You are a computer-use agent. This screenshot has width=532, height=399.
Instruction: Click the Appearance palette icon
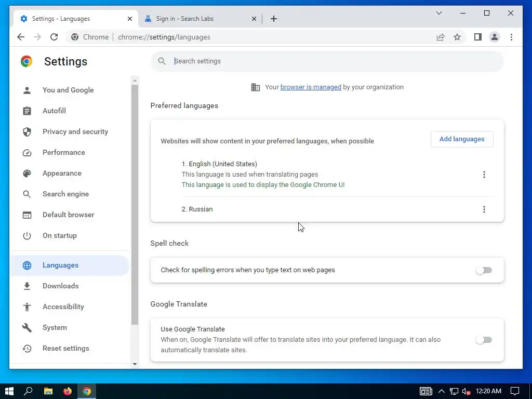pyautogui.click(x=27, y=174)
